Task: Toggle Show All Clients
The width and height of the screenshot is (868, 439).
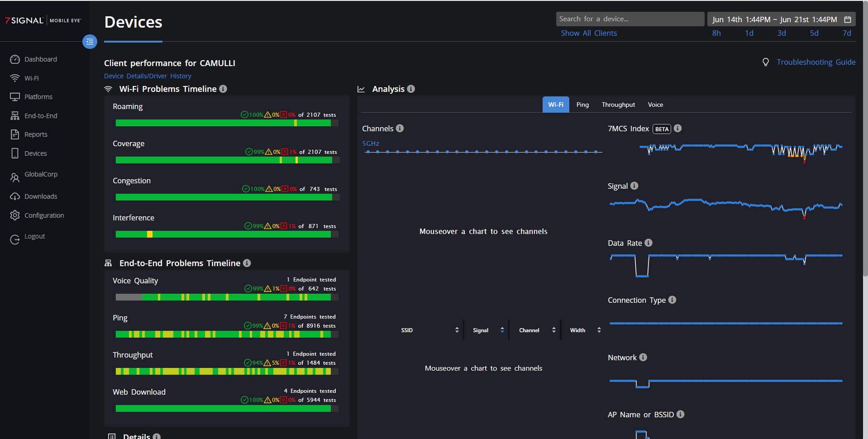Action: pos(589,33)
